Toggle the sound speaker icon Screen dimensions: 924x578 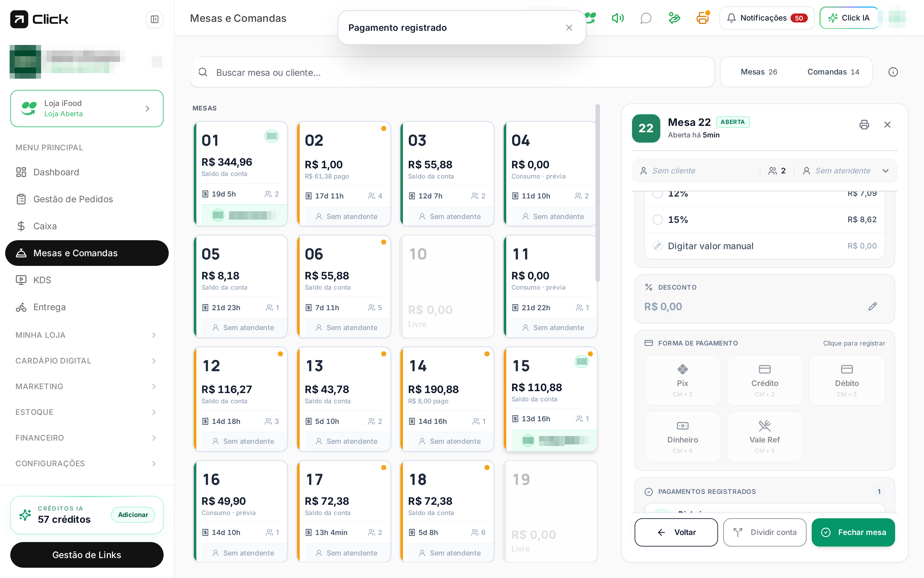coord(617,18)
